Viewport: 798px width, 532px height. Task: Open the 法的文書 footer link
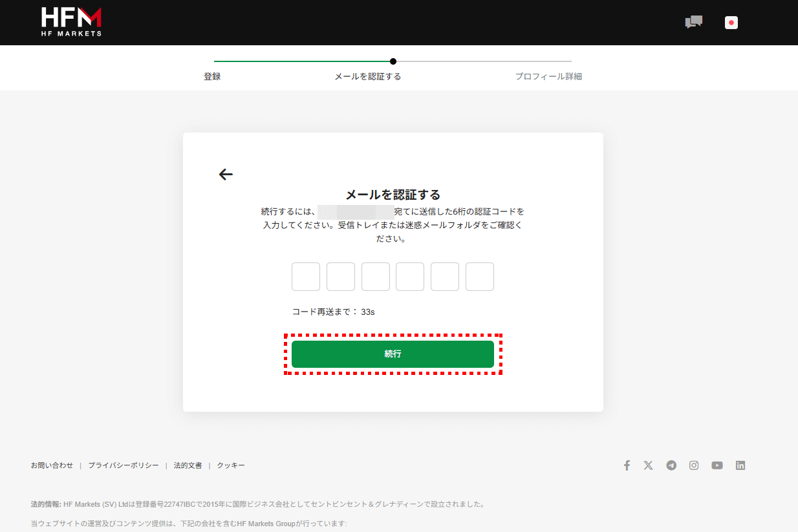click(188, 465)
